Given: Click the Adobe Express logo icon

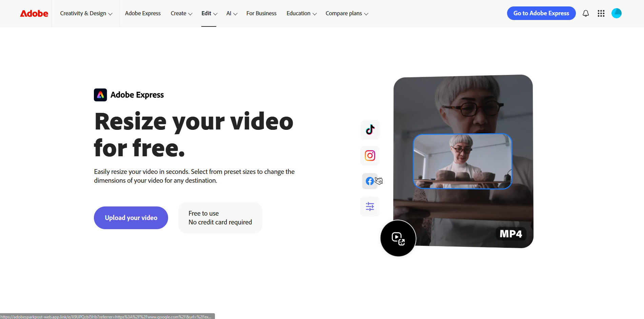Looking at the screenshot, I should 100,95.
